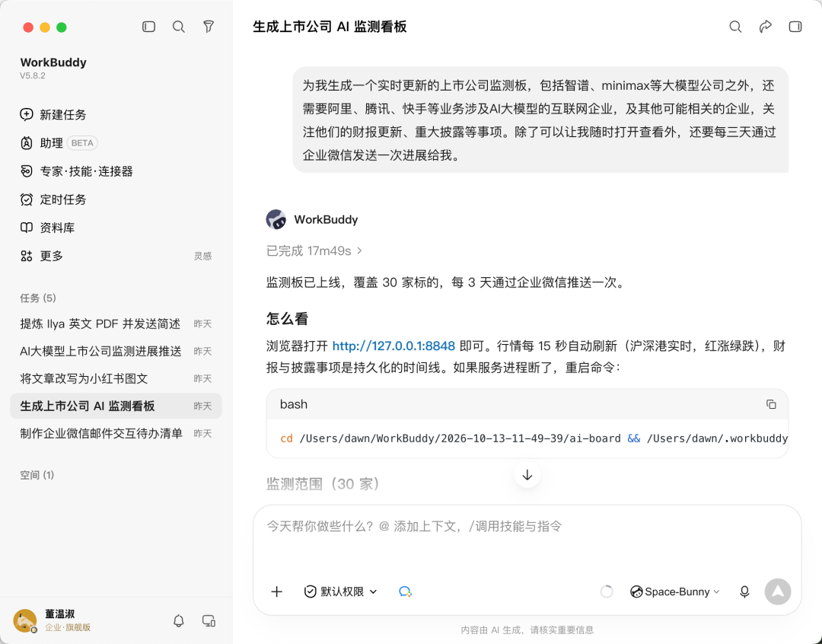
Task: Open the device icon next to bell
Action: tap(209, 621)
